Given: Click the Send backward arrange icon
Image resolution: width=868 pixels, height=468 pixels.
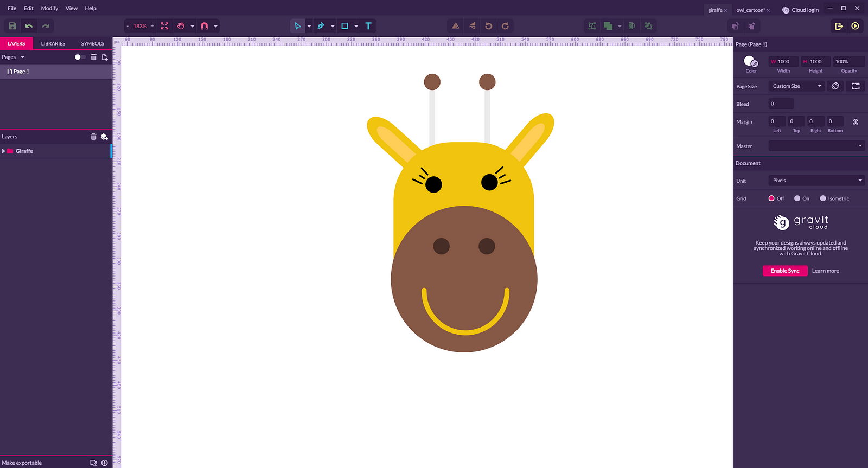Looking at the screenshot, I should [751, 26].
